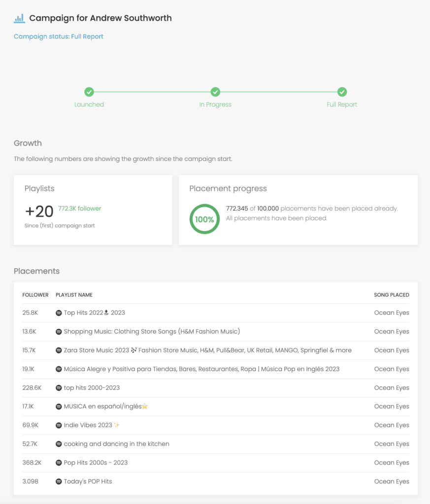
Task: Click the In Progress step checkmark circle
Action: (215, 92)
